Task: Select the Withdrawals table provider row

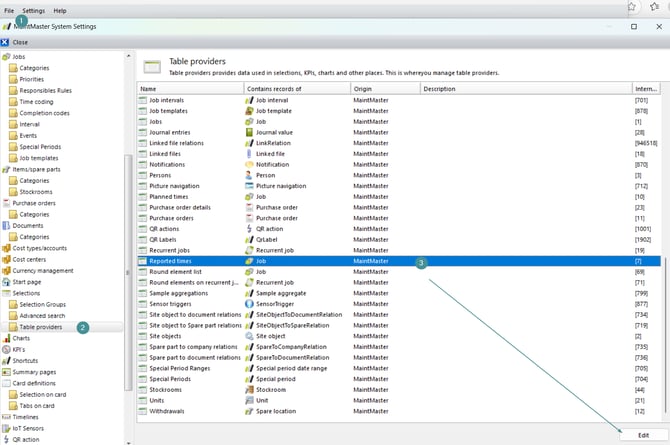Action: (x=167, y=410)
